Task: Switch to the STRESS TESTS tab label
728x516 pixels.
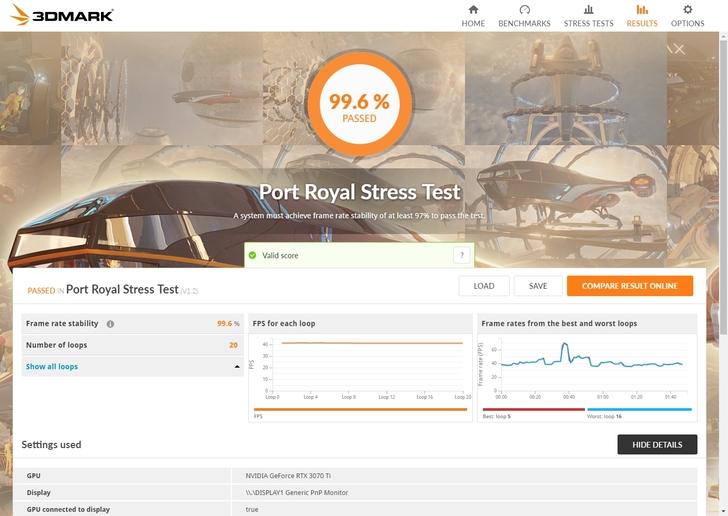Action: [x=588, y=23]
